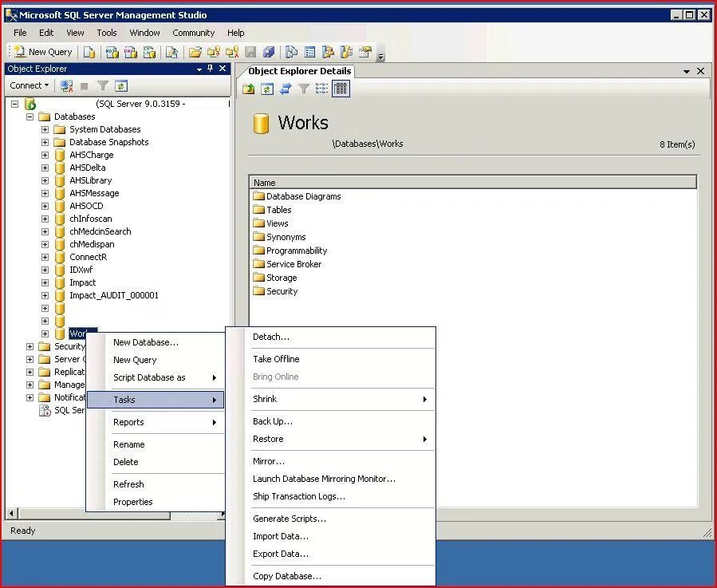
Task: Select the AHSLibrary database in tree
Action: click(x=91, y=181)
